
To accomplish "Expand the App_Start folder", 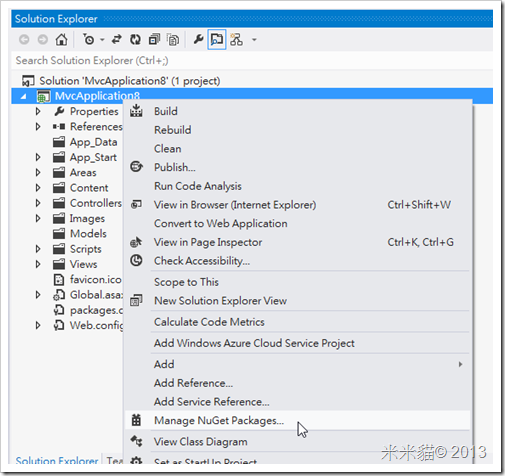I will point(38,157).
